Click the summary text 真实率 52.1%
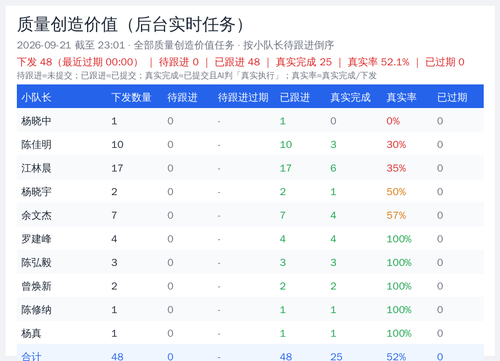The height and width of the screenshot is (361, 500). pyautogui.click(x=378, y=62)
